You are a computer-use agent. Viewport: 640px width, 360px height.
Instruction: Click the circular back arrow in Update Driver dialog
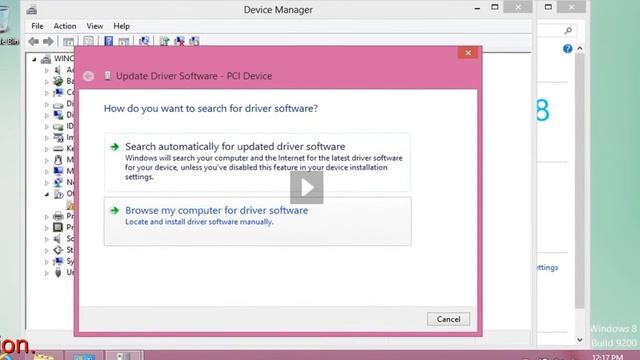click(x=89, y=76)
